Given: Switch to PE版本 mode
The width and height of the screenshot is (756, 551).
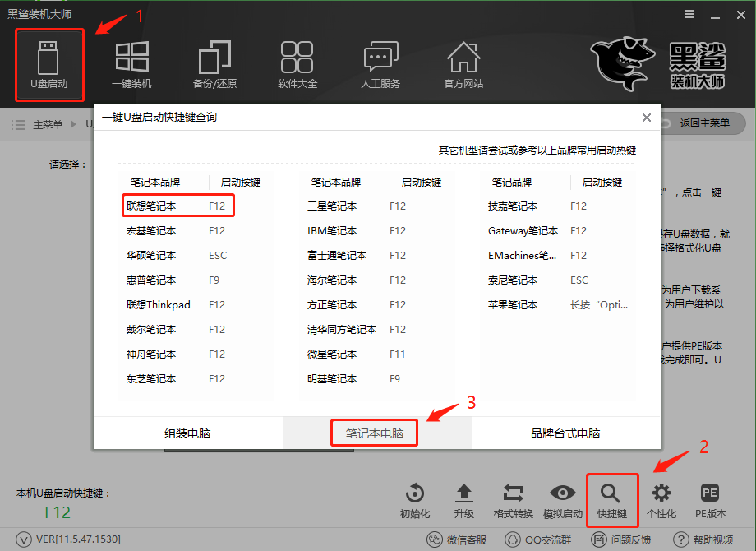Looking at the screenshot, I should 711,500.
